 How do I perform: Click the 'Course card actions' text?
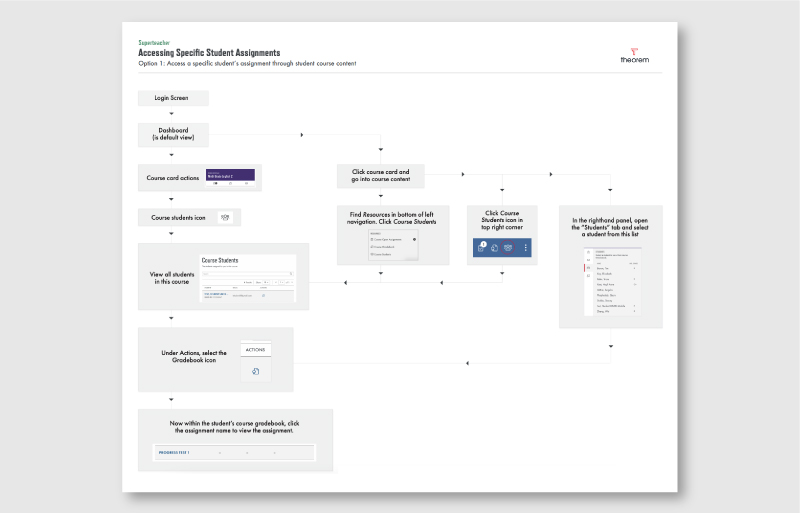(x=172, y=178)
